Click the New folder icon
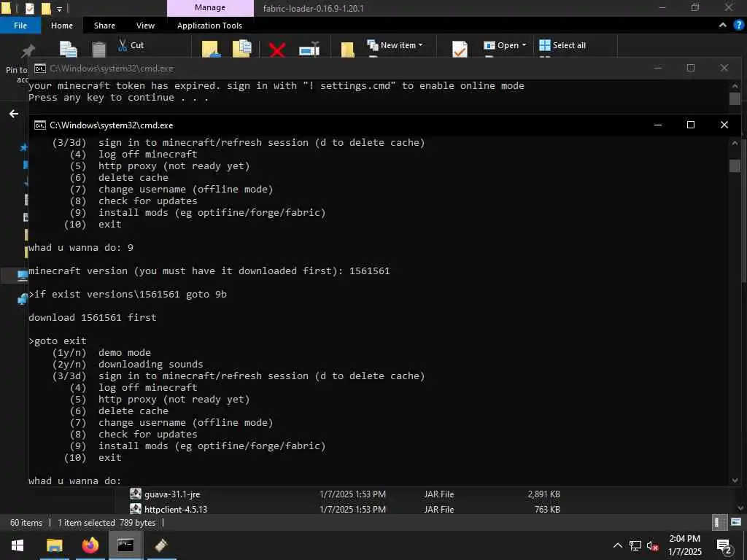747x560 pixels. (x=347, y=50)
